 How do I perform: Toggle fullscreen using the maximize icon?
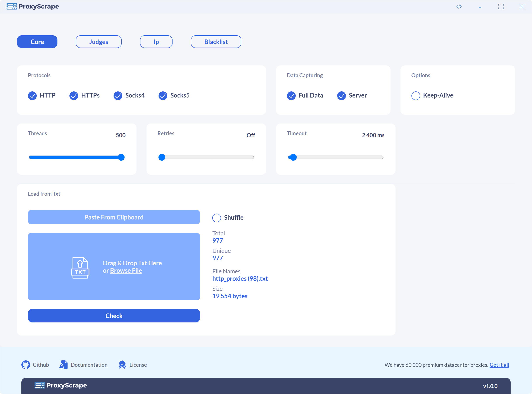[x=501, y=7]
